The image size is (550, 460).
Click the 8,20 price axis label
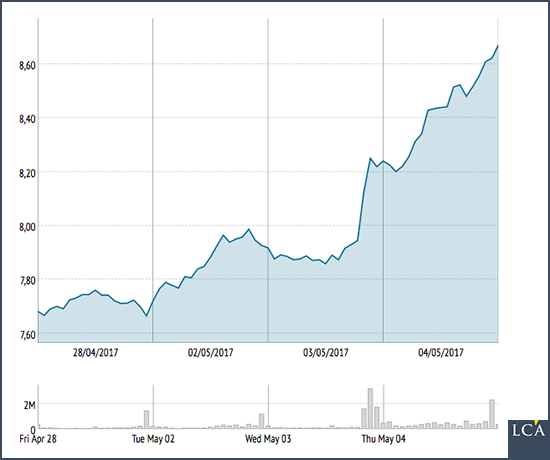27,173
